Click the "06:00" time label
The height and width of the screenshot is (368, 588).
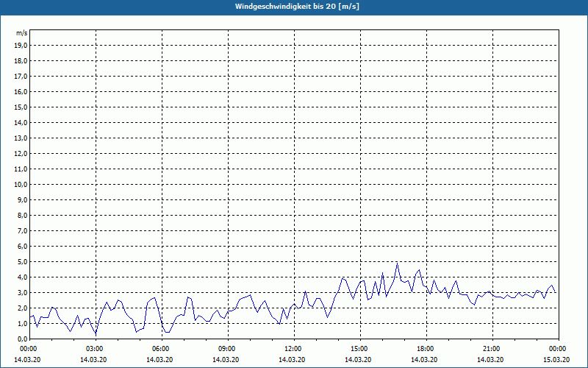pos(162,349)
